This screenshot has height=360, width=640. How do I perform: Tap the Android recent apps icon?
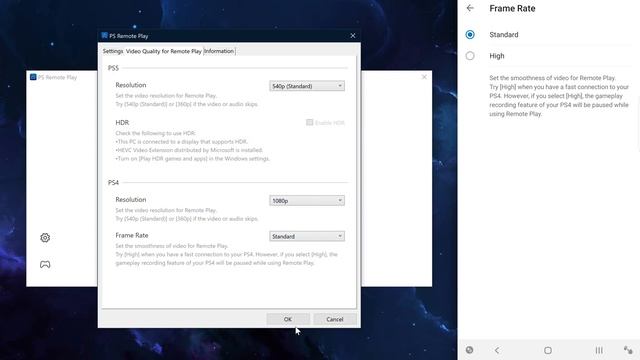[599, 350]
